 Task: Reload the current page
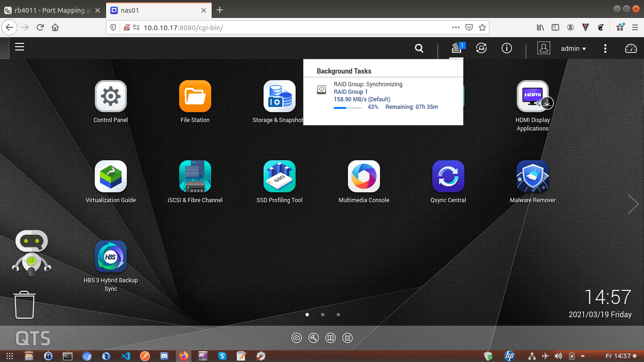[40, 27]
